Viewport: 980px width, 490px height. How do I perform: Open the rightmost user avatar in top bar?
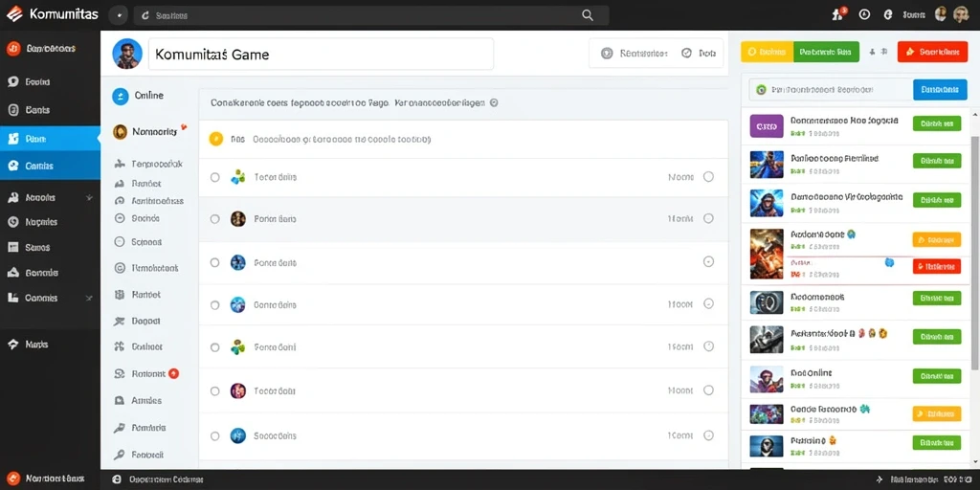click(961, 15)
